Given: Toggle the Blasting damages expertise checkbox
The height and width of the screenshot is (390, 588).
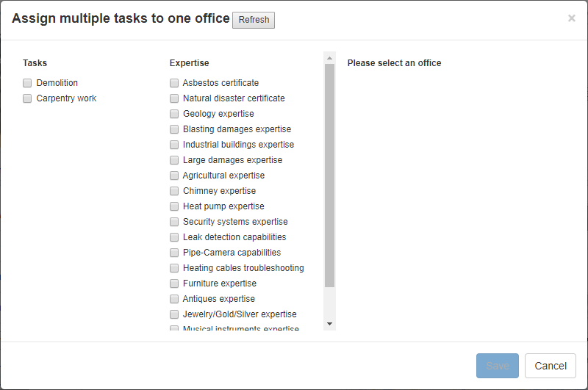Looking at the screenshot, I should pyautogui.click(x=174, y=129).
